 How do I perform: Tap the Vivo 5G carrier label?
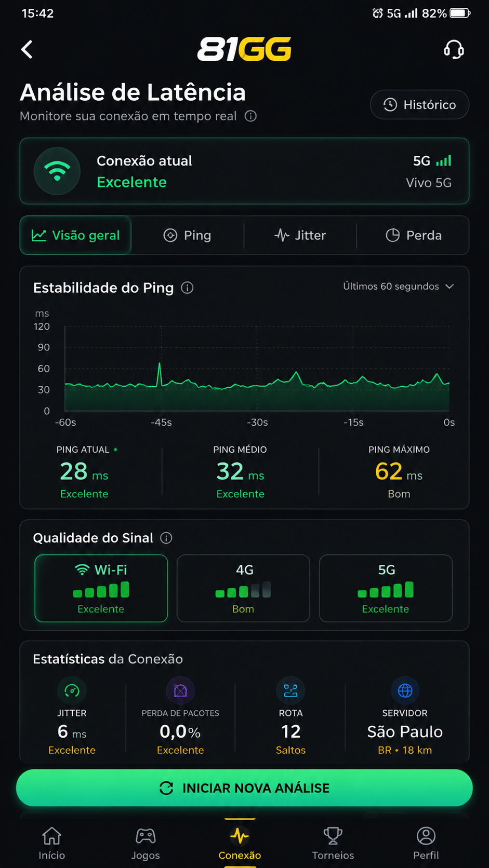(x=429, y=183)
